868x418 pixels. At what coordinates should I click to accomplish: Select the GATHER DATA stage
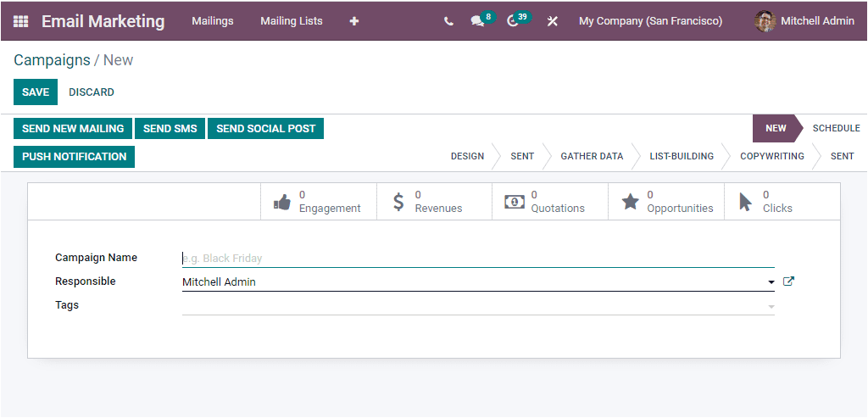coord(592,156)
